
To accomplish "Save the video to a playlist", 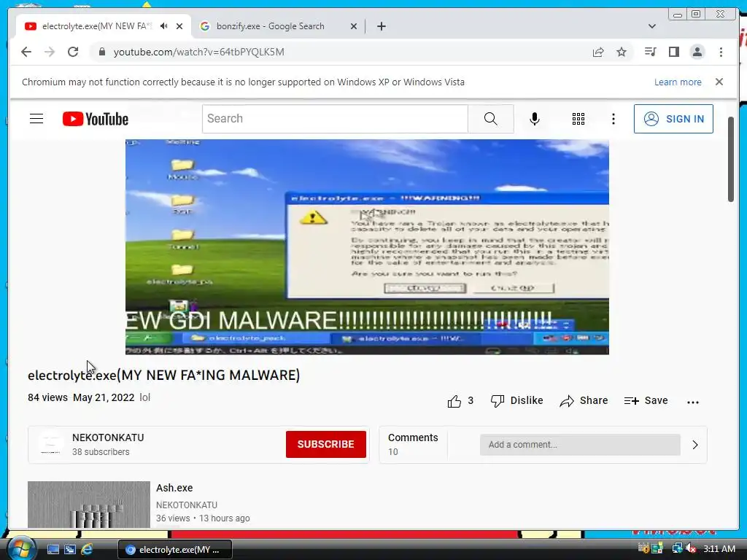I will [x=646, y=401].
